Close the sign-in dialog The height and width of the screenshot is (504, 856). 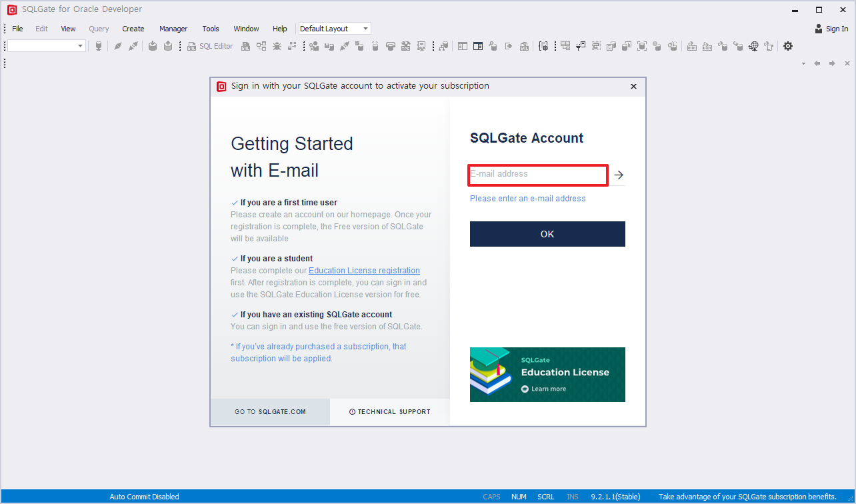click(x=633, y=86)
